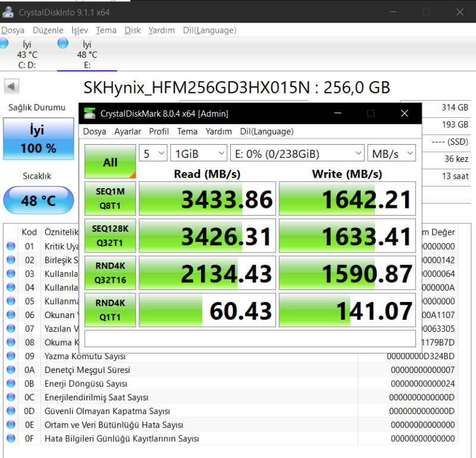The image size is (476, 458).
Task: Click the CrystalDiskInfo title bar app icon
Action: pyautogui.click(x=8, y=12)
